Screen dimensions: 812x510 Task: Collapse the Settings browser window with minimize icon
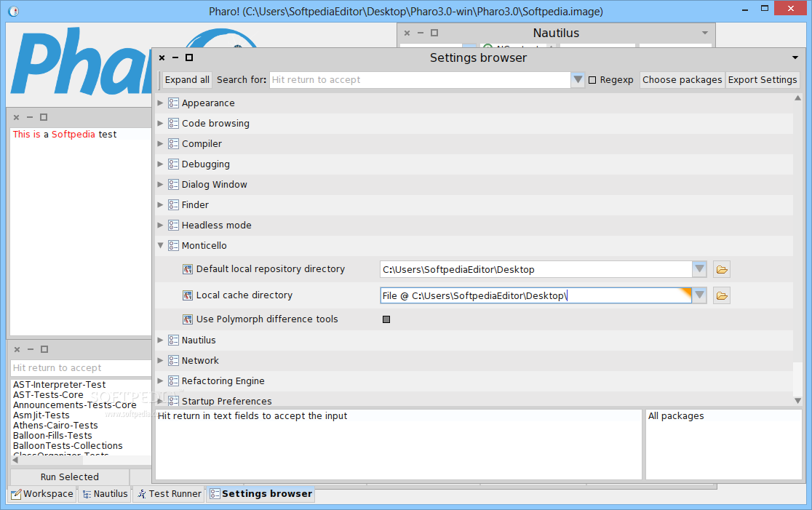point(175,57)
